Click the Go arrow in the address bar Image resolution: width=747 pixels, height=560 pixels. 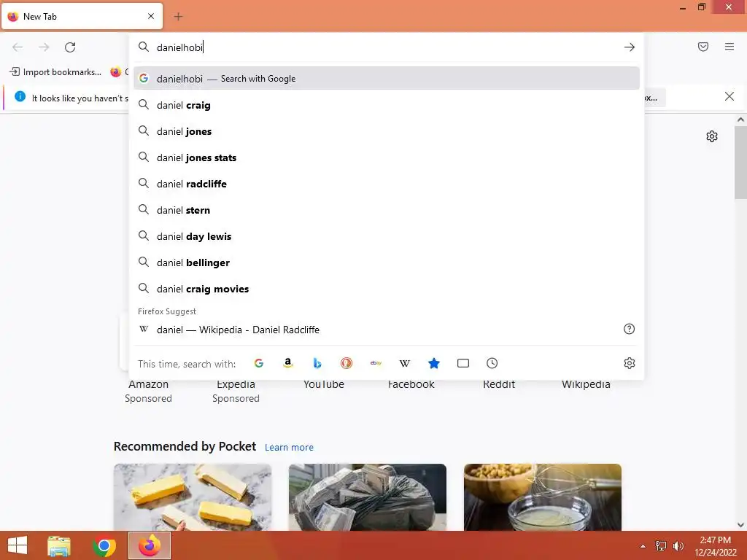tap(629, 47)
